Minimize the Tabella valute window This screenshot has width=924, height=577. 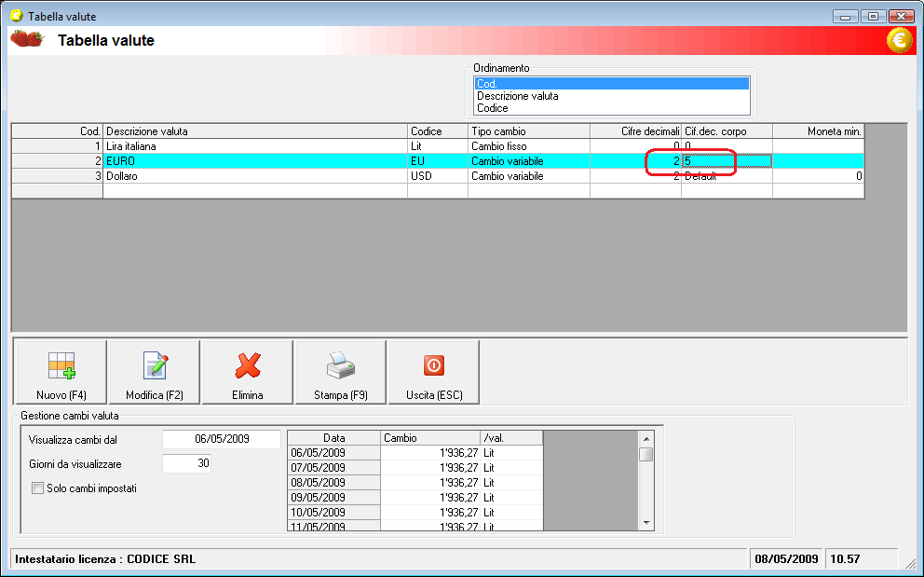[845, 17]
